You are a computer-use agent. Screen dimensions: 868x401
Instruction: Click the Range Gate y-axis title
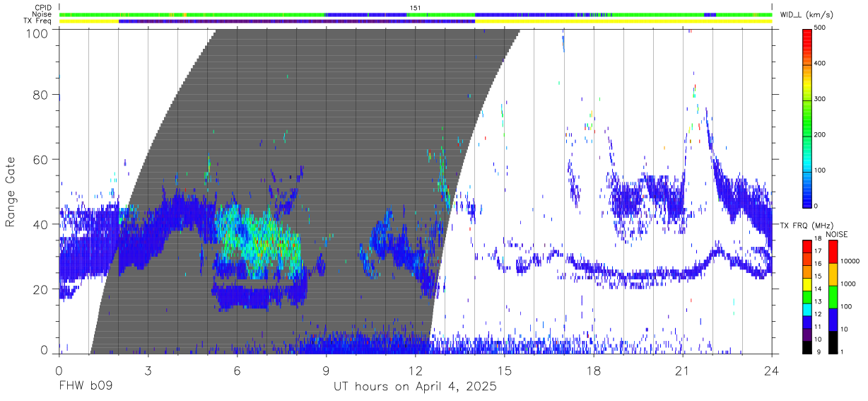coord(11,192)
